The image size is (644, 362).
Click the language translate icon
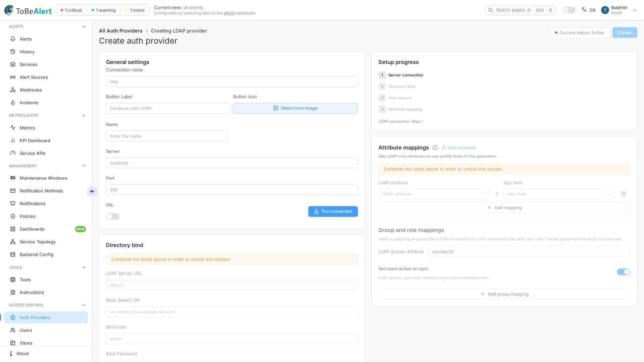coord(584,10)
